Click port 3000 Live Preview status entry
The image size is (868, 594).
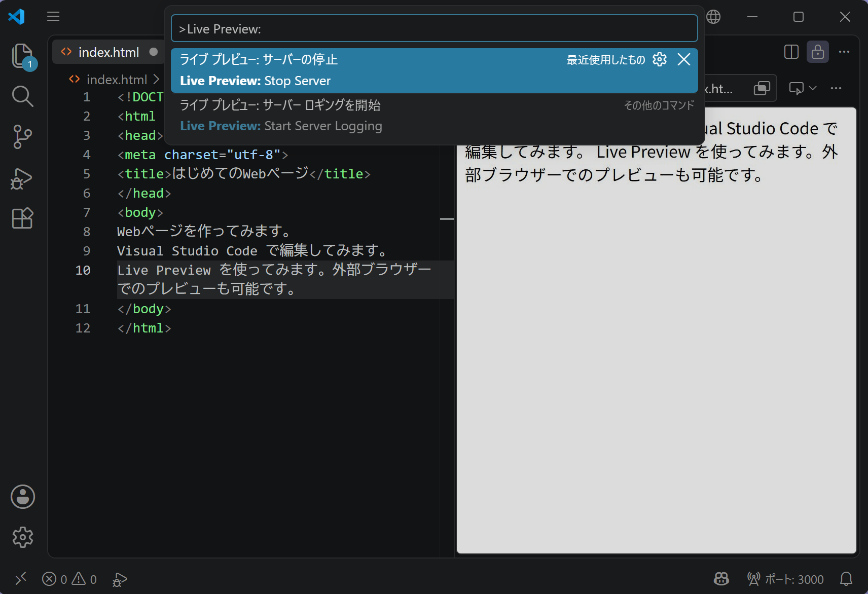point(785,579)
